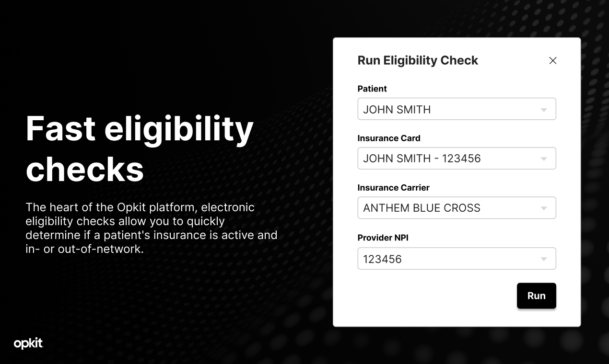Select the Patient field label
The image size is (609, 364).
(x=372, y=89)
